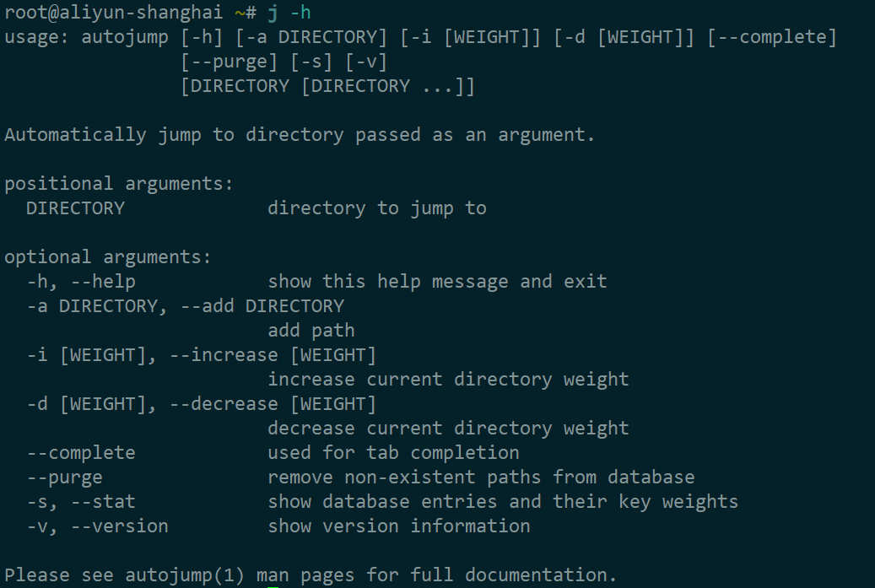Click the "--decrease [WEIGHT]" option text

273,404
